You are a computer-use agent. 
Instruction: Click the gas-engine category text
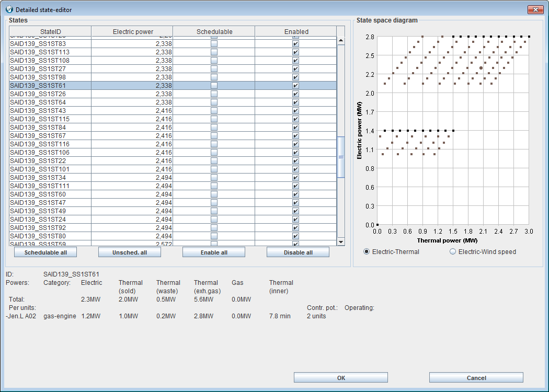click(60, 316)
